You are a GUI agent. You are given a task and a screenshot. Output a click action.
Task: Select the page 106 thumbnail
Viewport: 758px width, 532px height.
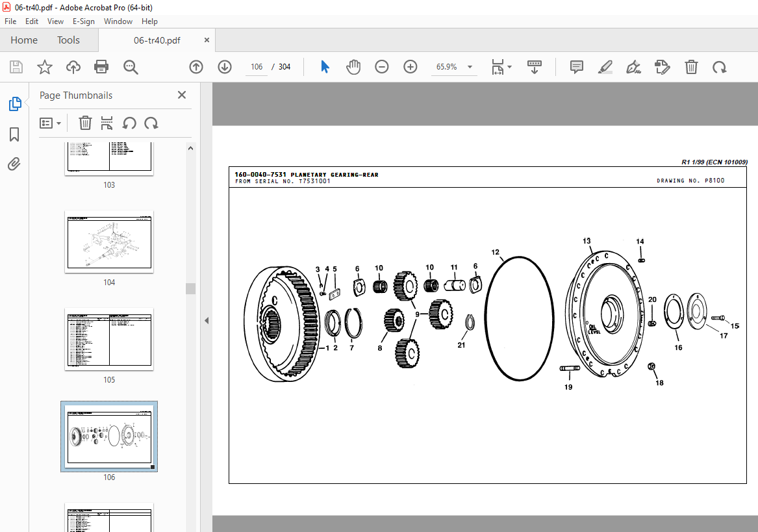pos(109,437)
